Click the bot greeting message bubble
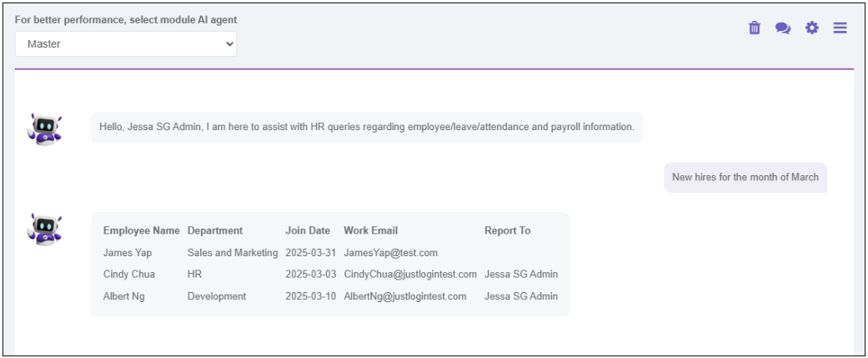The width and height of the screenshot is (868, 358). (367, 127)
